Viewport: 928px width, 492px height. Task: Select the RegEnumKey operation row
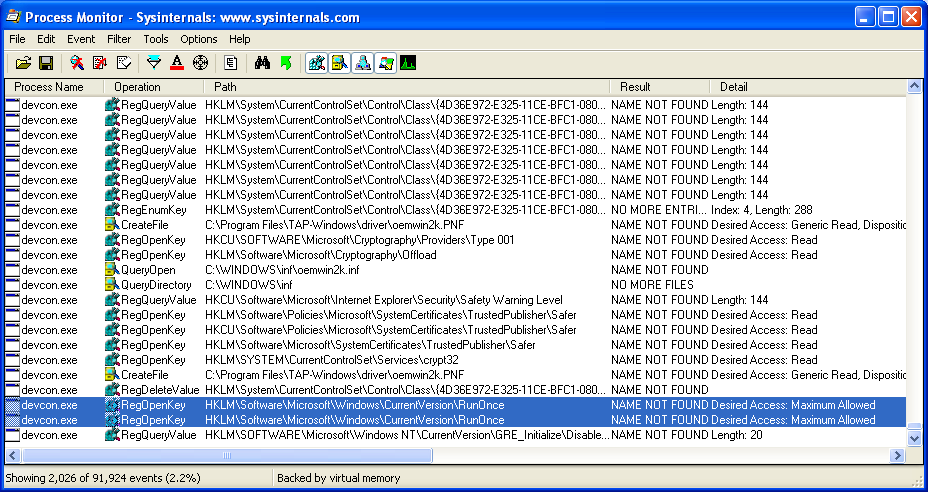(x=456, y=210)
